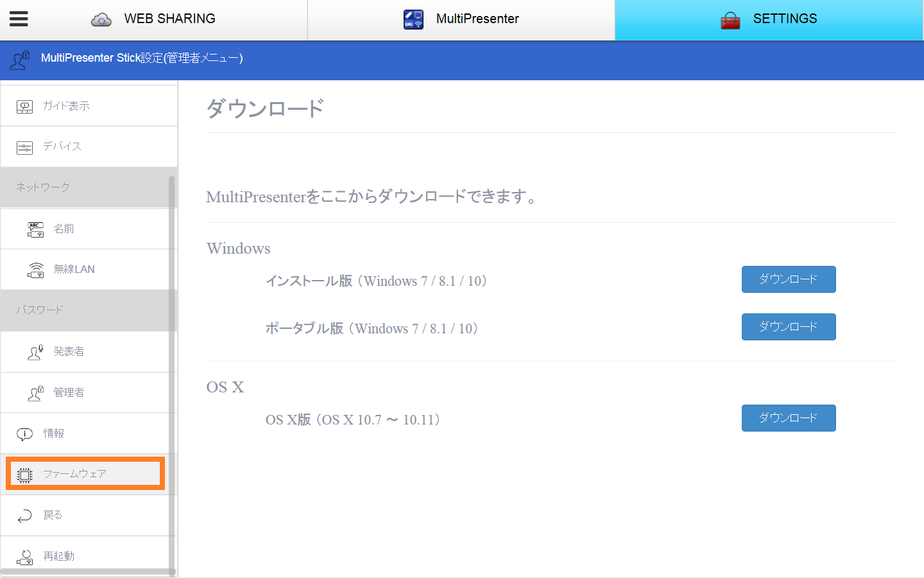Click the 再起動 restart icon

(x=24, y=557)
